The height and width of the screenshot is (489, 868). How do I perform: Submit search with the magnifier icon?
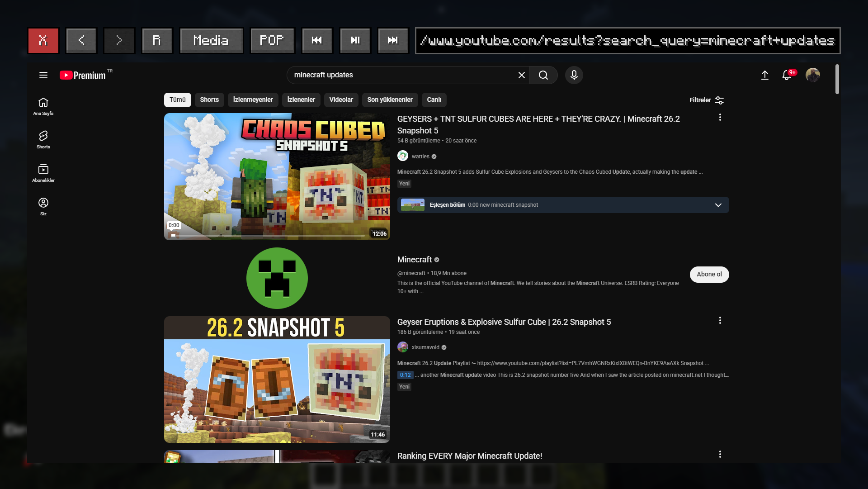(x=543, y=75)
